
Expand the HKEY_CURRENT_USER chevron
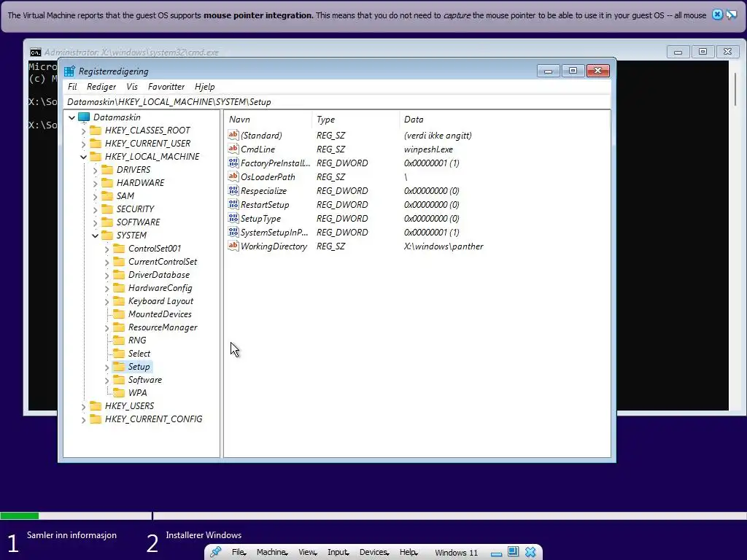84,144
